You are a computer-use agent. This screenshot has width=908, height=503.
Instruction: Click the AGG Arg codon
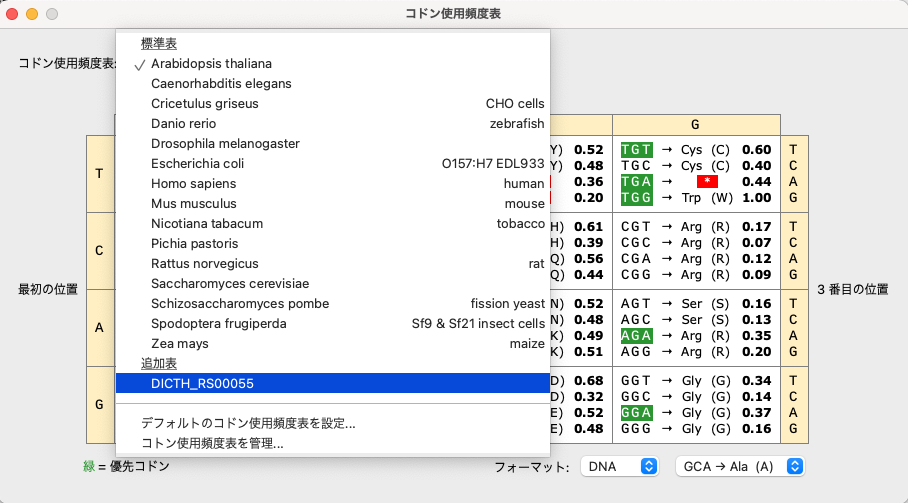click(636, 352)
